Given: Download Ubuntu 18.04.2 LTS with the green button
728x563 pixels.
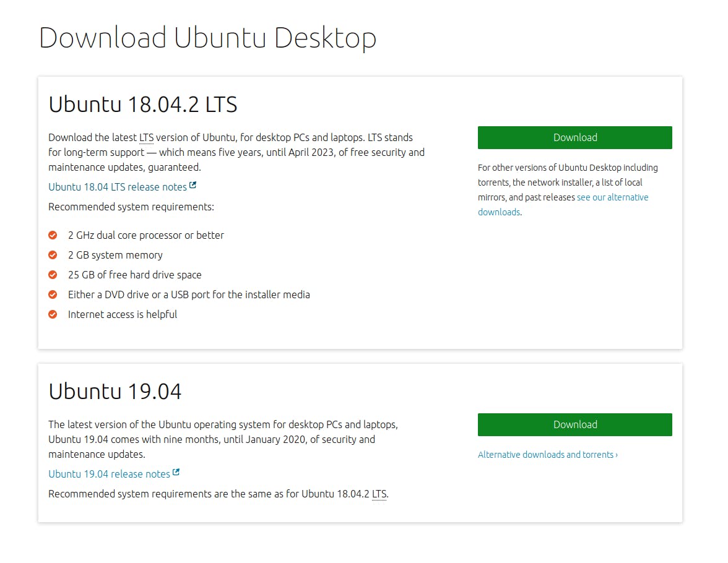Looking at the screenshot, I should pyautogui.click(x=574, y=137).
